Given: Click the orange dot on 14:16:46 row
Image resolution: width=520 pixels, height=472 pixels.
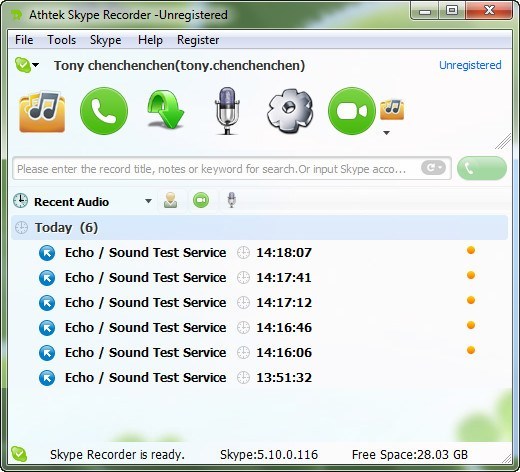Looking at the screenshot, I should (x=471, y=325).
